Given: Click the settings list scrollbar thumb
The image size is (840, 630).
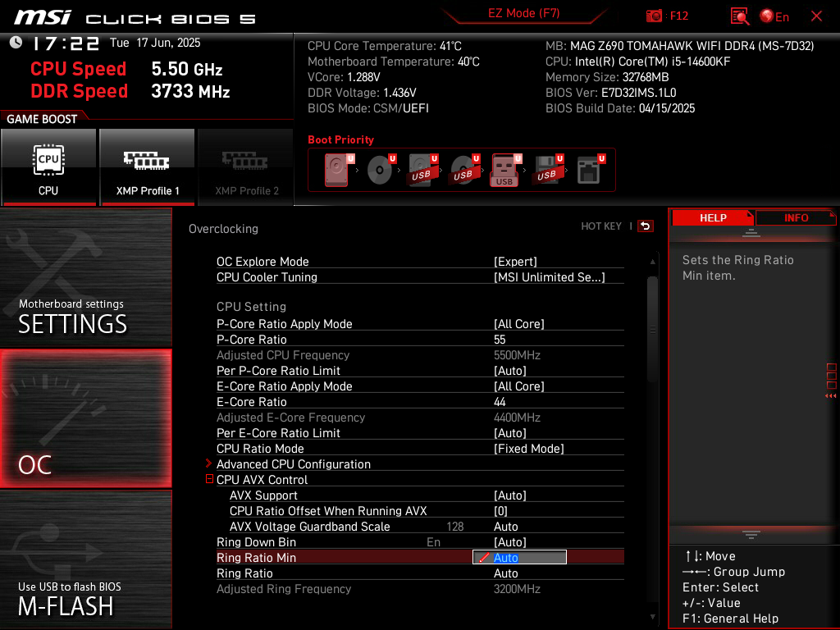Looking at the screenshot, I should click(x=652, y=328).
